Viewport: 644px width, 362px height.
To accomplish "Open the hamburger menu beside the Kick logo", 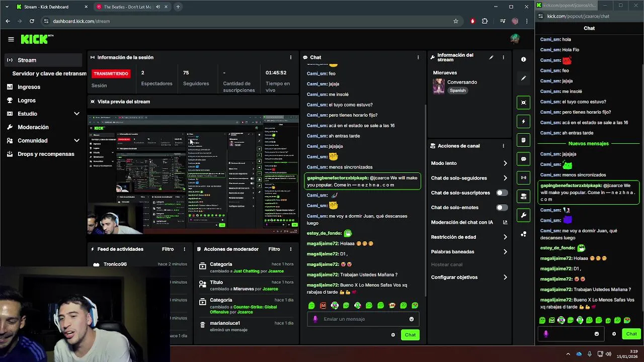I will coord(11,39).
